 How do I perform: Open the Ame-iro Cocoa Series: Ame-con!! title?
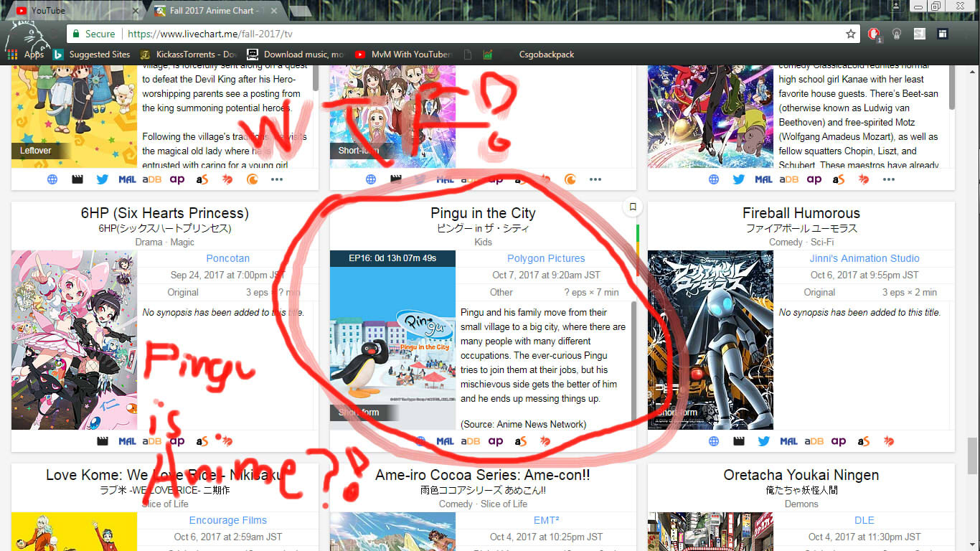pyautogui.click(x=483, y=475)
